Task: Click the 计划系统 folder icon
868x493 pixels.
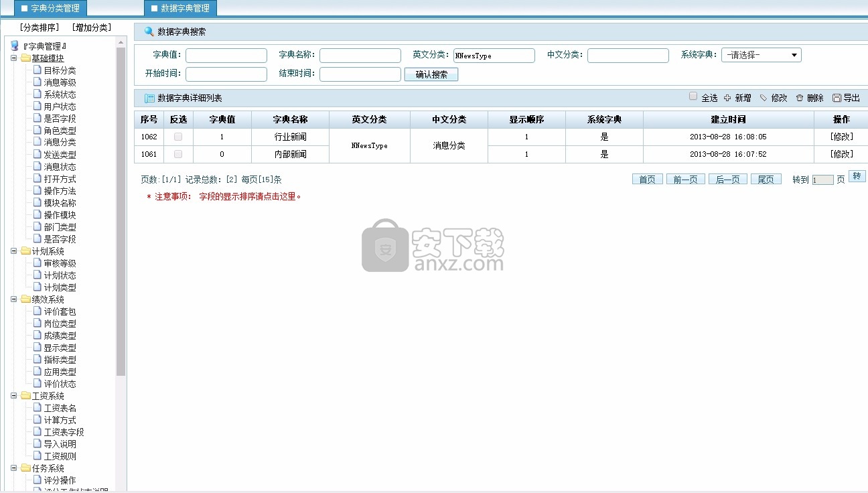Action: (x=26, y=251)
